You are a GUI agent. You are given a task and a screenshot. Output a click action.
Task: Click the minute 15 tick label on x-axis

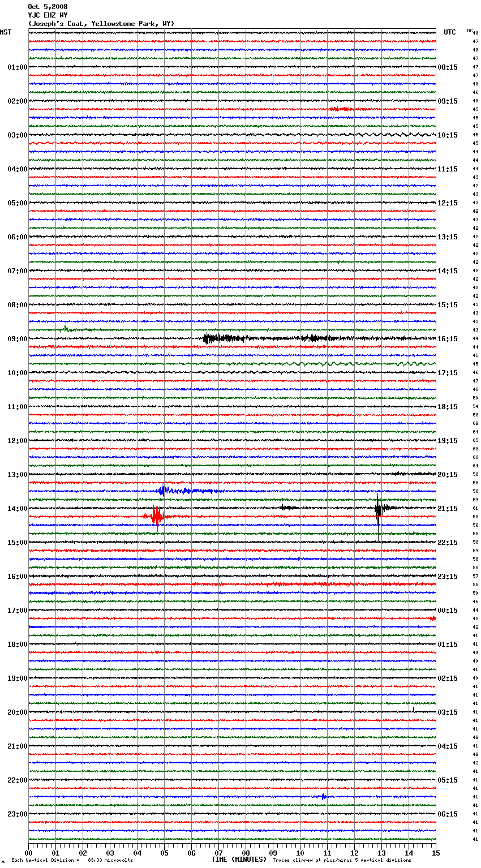click(x=436, y=853)
